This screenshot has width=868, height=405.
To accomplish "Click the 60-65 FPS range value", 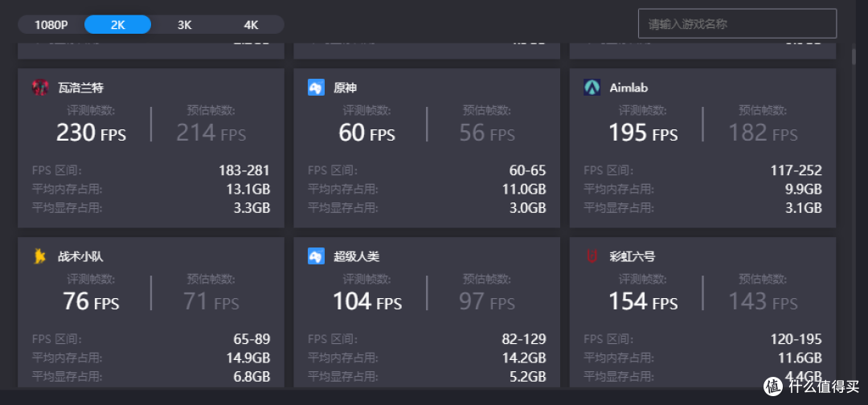I will tap(527, 170).
